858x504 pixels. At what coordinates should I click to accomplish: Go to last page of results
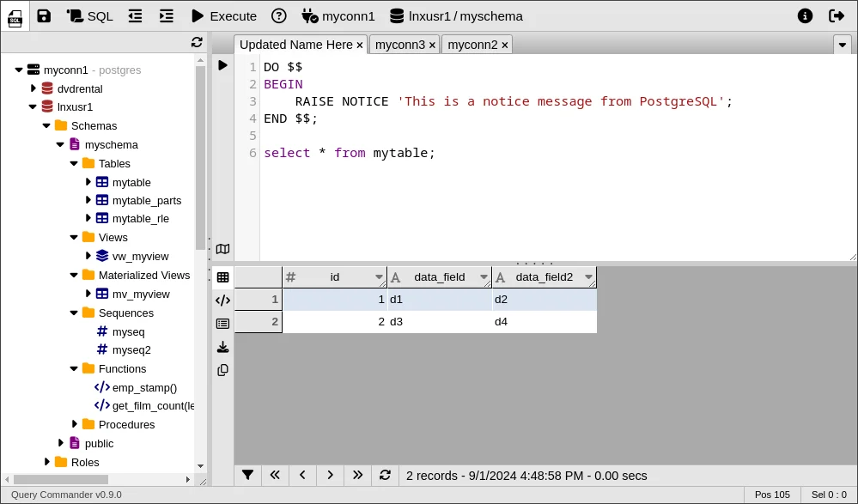357,475
